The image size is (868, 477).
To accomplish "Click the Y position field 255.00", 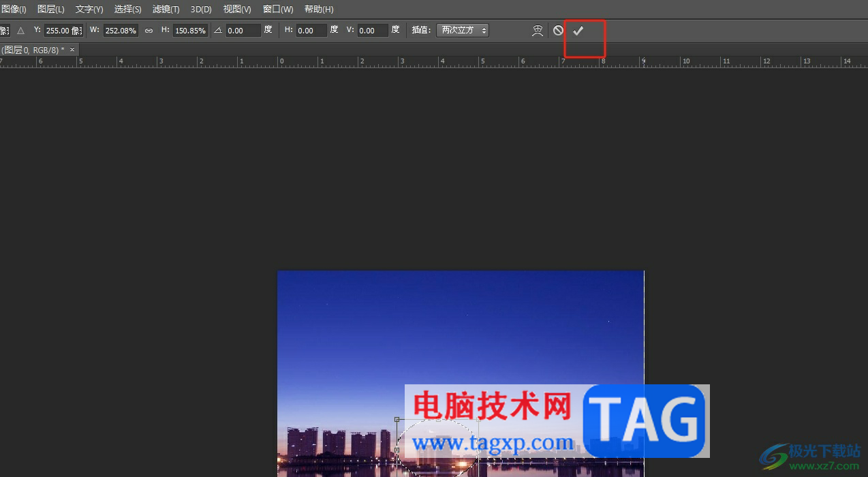I will (x=63, y=31).
